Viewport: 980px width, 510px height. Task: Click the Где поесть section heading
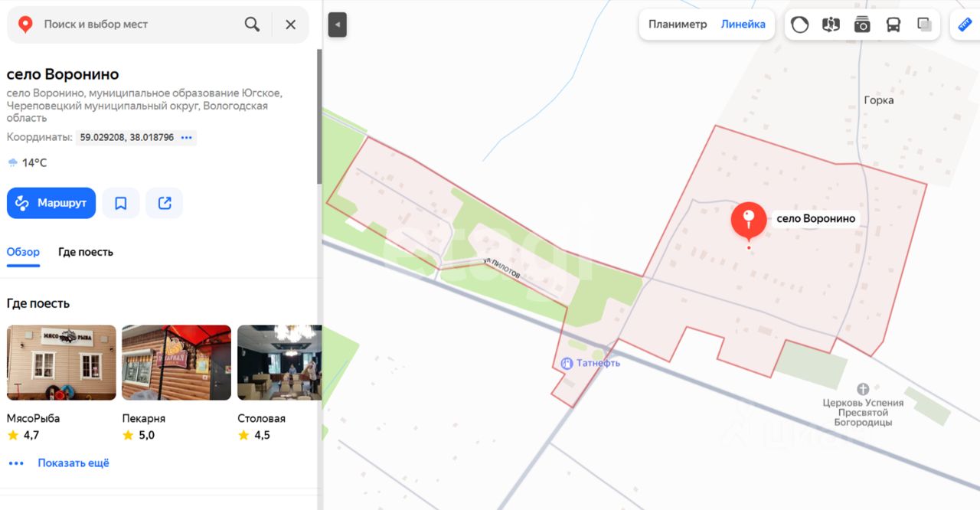coord(38,303)
